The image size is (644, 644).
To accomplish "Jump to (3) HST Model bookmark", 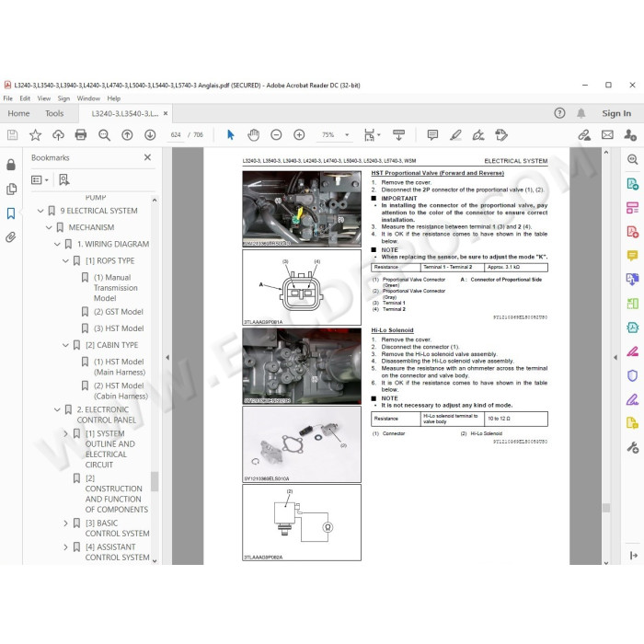I will [119, 328].
